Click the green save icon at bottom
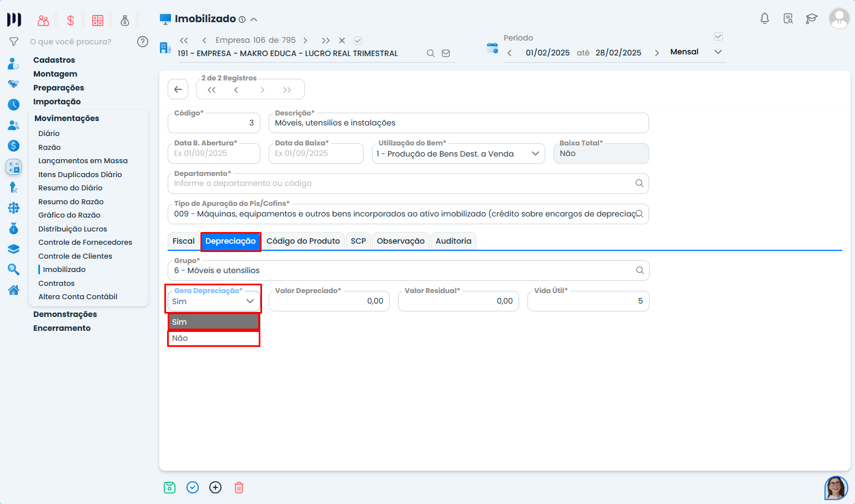The height and width of the screenshot is (504, 855). click(x=169, y=487)
